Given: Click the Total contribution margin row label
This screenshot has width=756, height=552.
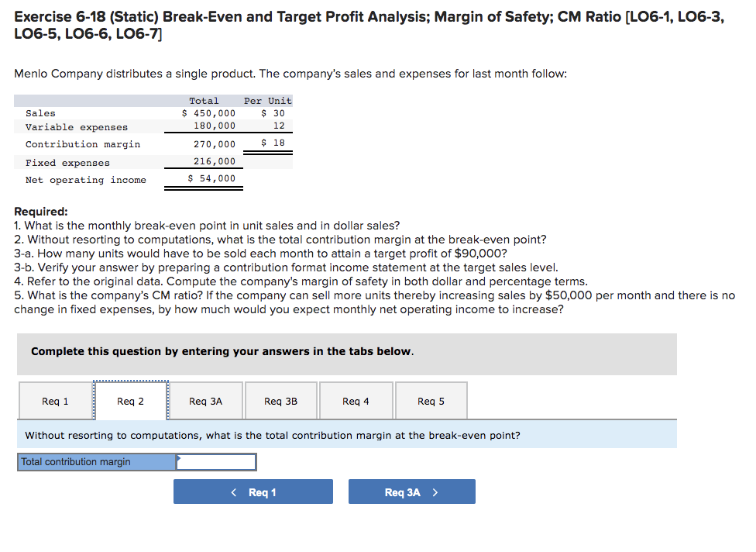Looking at the screenshot, I should (x=97, y=462).
